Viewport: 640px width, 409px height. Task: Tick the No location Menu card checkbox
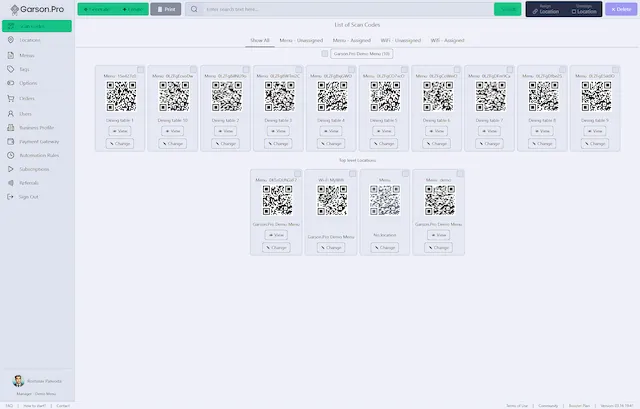[405, 173]
